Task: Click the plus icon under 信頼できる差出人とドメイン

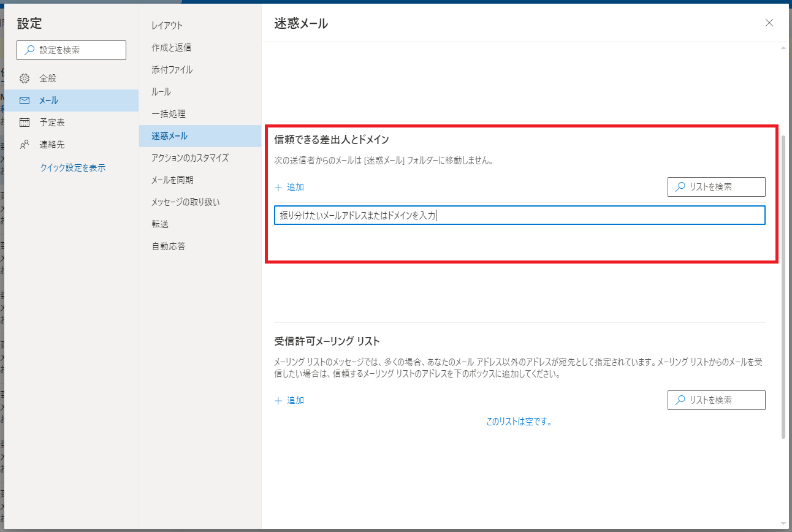Action: 278,188
